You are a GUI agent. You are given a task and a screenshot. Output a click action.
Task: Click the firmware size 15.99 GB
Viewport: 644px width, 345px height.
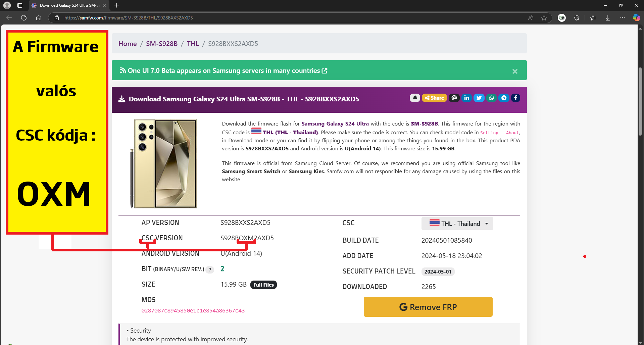tap(234, 284)
